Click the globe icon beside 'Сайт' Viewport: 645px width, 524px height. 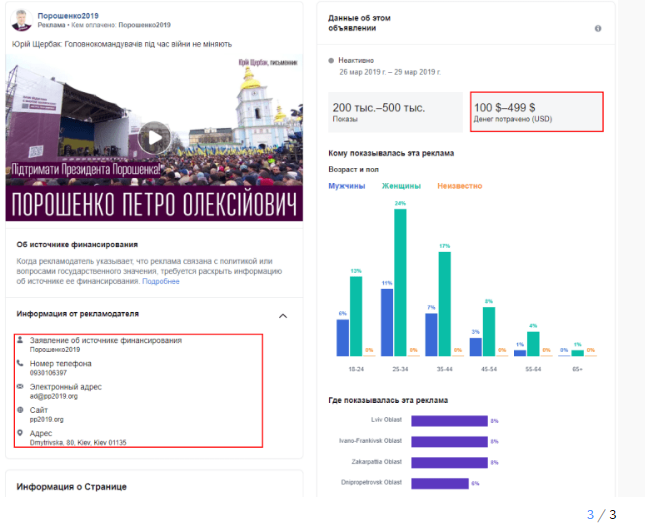pyautogui.click(x=21, y=409)
